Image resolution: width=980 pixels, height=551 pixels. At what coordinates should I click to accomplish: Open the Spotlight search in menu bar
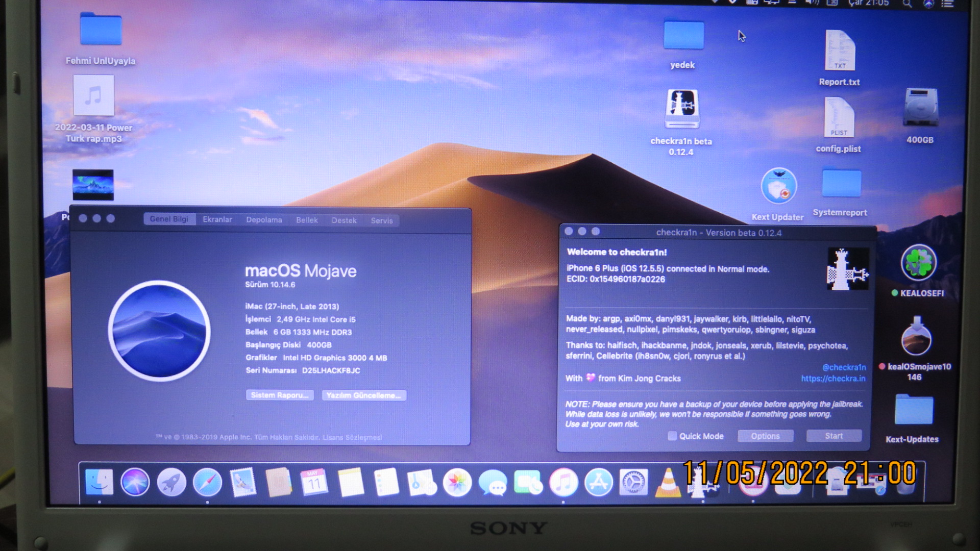[907, 4]
